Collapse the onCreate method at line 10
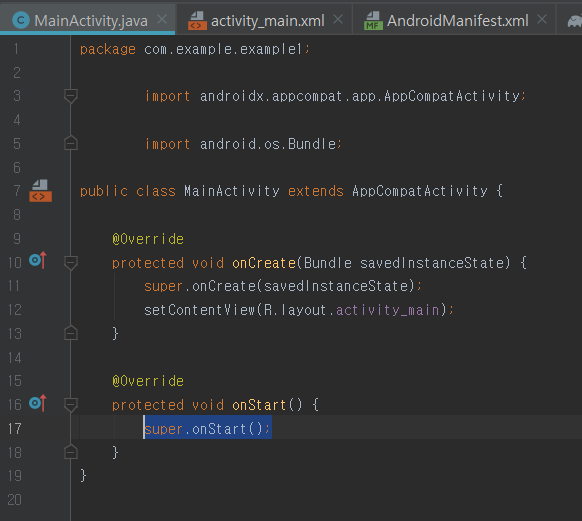 [71, 263]
